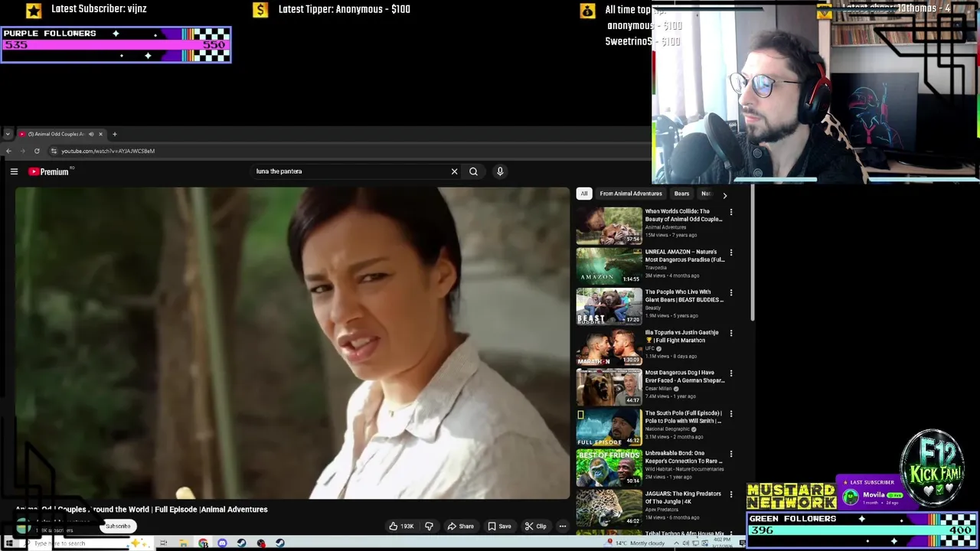This screenshot has height=551, width=980.
Task: Dislike the video with thumbs-down
Action: pyautogui.click(x=429, y=527)
